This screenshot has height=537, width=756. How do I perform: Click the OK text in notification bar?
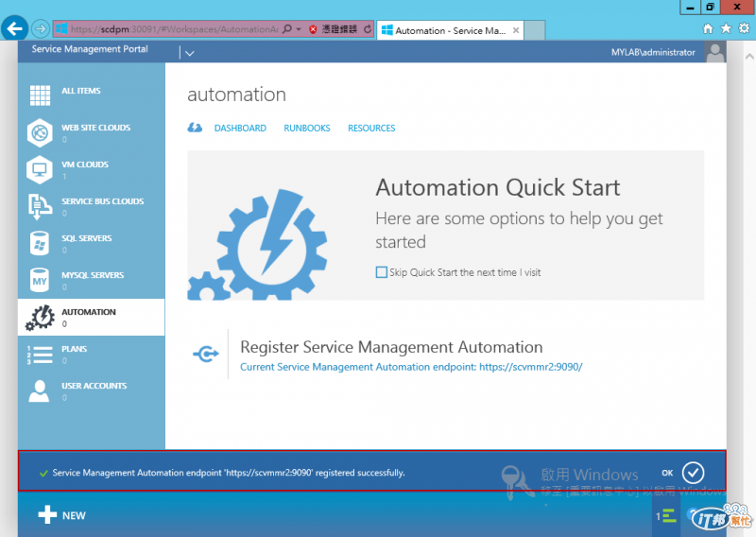[667, 473]
